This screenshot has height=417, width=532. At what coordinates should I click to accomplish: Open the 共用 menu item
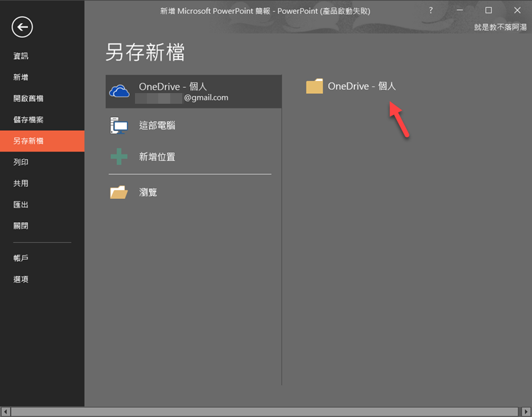pyautogui.click(x=21, y=184)
